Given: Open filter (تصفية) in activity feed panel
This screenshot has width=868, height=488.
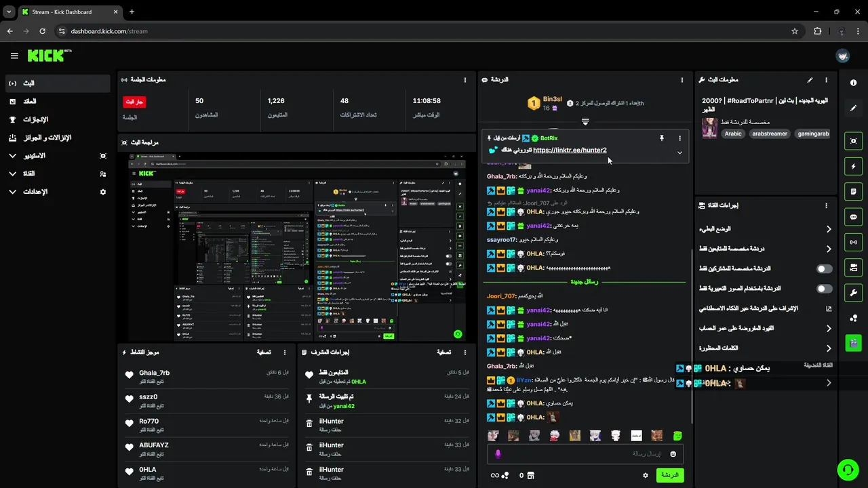Looking at the screenshot, I should tap(264, 352).
